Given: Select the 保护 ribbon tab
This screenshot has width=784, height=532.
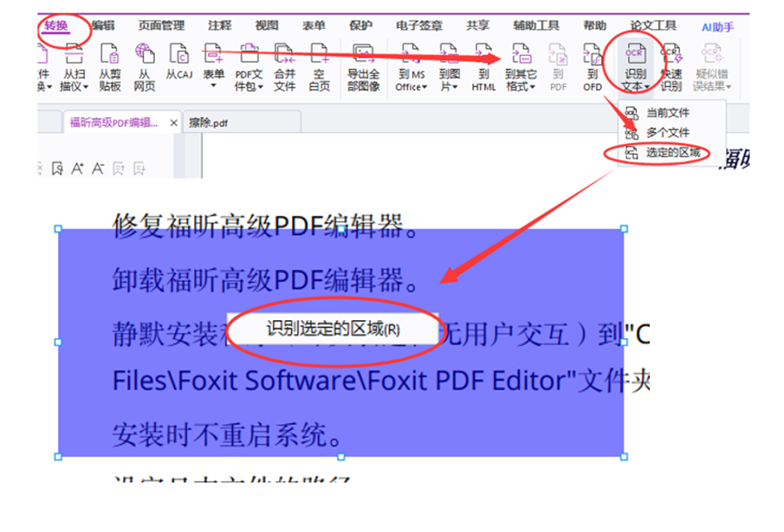Looking at the screenshot, I should (361, 25).
